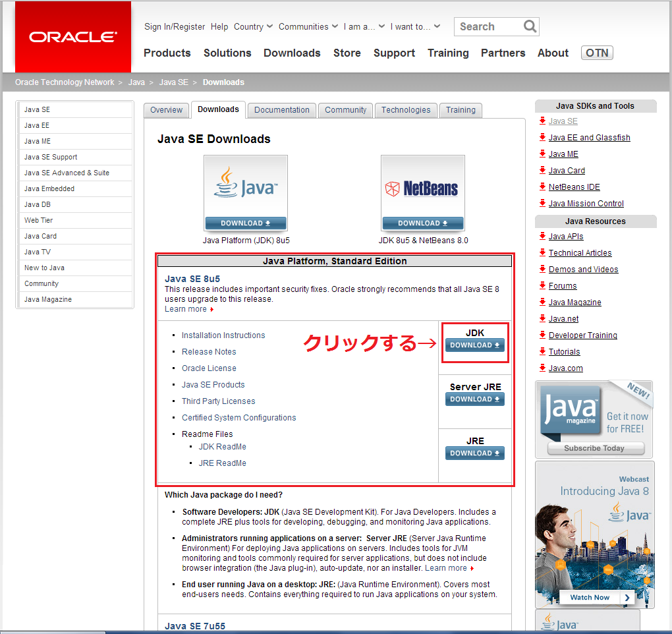Open the Training top navigation menu
Image resolution: width=672 pixels, height=634 pixels.
click(x=448, y=53)
